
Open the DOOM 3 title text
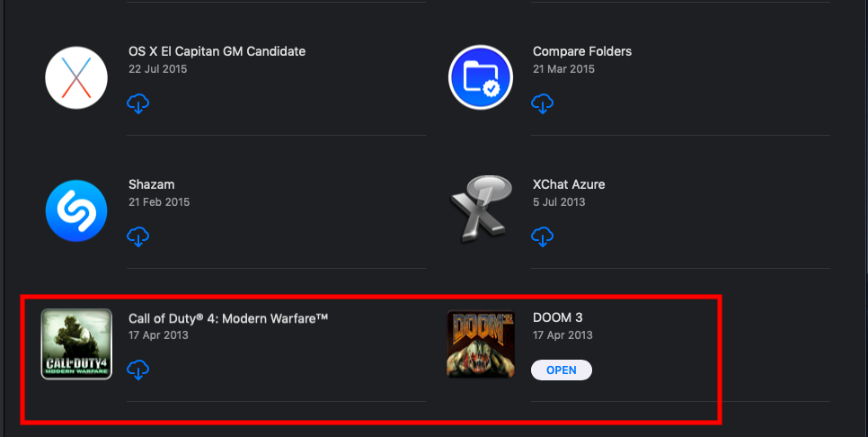pyautogui.click(x=557, y=317)
